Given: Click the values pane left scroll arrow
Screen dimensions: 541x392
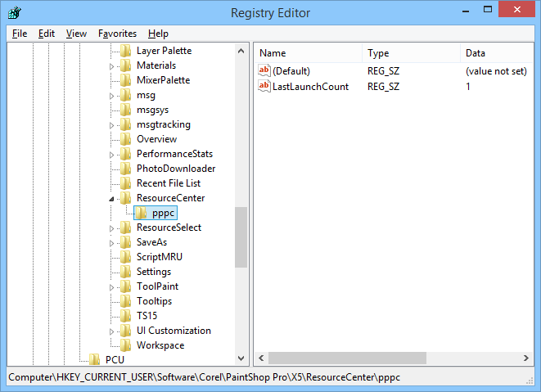Looking at the screenshot, I should point(261,358).
